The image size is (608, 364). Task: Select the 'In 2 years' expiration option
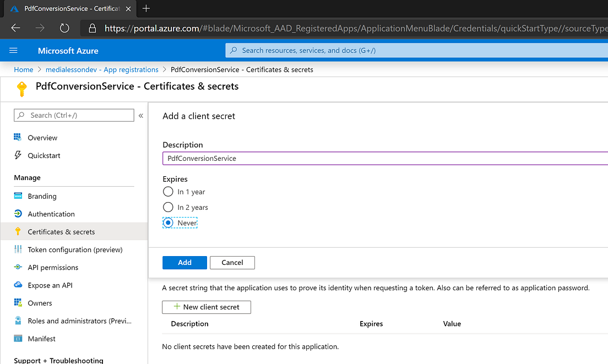pyautogui.click(x=169, y=207)
